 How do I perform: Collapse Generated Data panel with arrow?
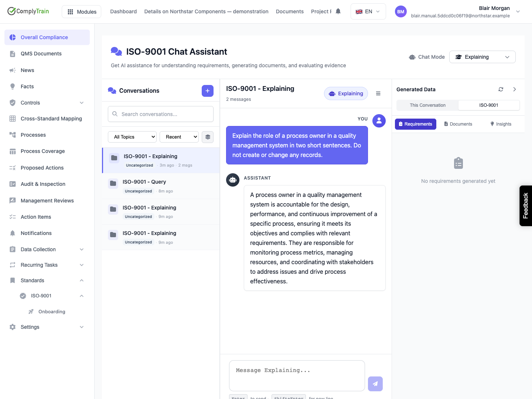515,89
